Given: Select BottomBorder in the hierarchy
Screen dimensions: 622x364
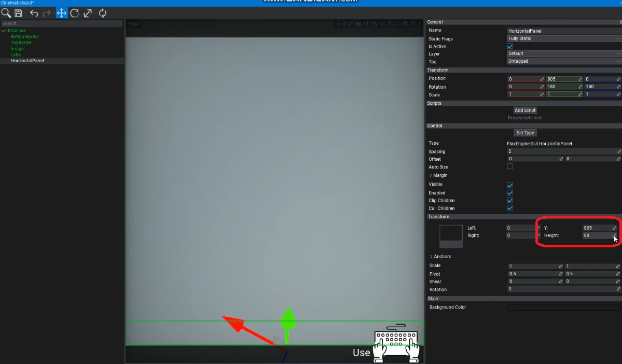Looking at the screenshot, I should click(24, 36).
